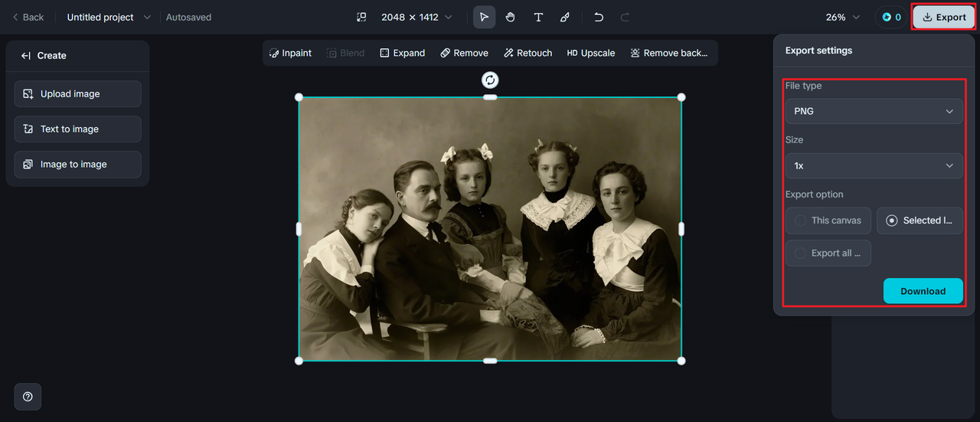This screenshot has height=422, width=980.
Task: Click the Download button
Action: pos(923,291)
